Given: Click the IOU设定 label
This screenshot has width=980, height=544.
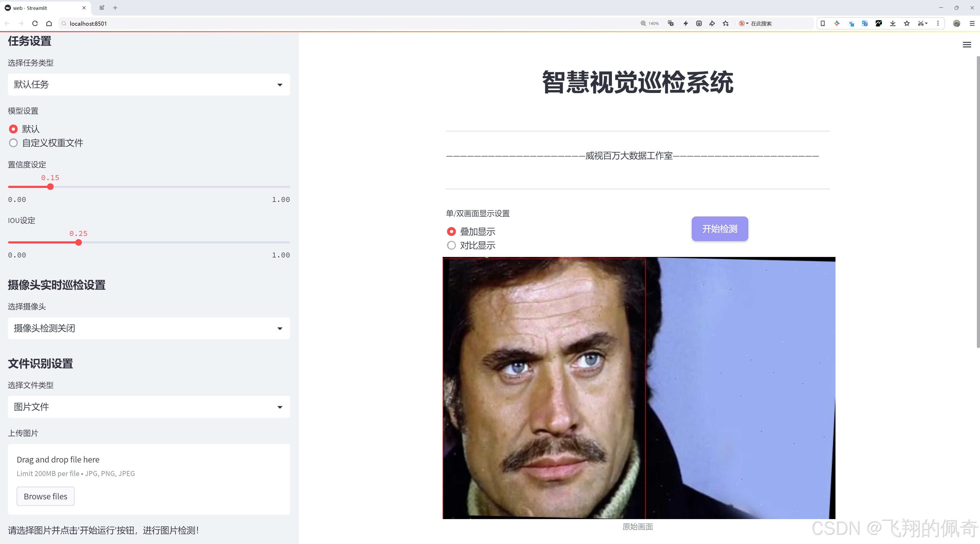Looking at the screenshot, I should 22,221.
